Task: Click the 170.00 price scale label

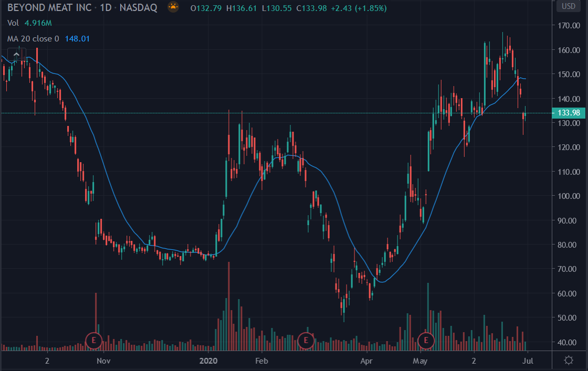Action: click(x=569, y=26)
